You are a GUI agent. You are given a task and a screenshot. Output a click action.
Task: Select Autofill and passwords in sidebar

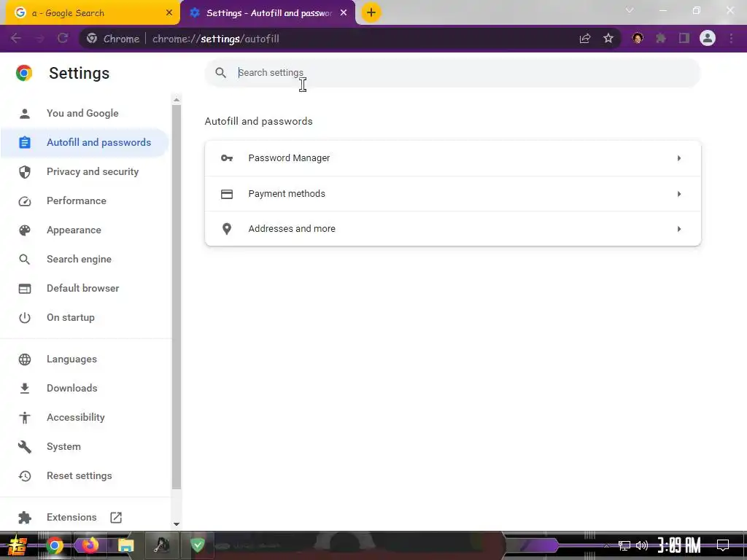[85, 142]
